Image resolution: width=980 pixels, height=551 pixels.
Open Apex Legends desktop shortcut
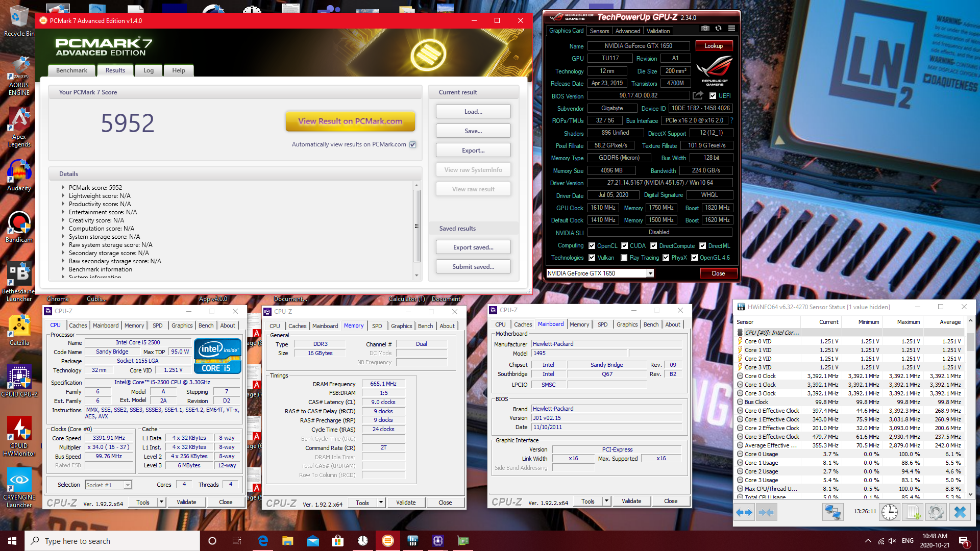point(19,128)
